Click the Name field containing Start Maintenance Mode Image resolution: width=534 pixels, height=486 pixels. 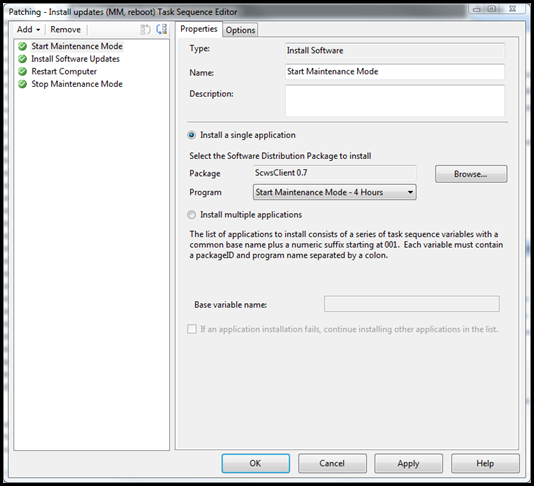click(395, 72)
